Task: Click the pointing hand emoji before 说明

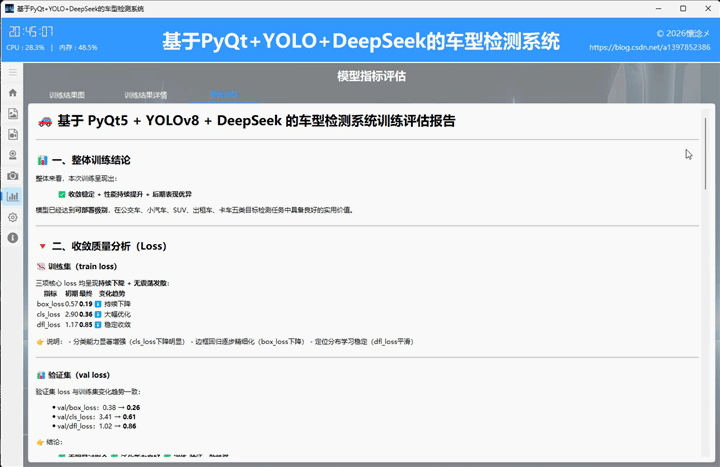Action: pos(40,342)
